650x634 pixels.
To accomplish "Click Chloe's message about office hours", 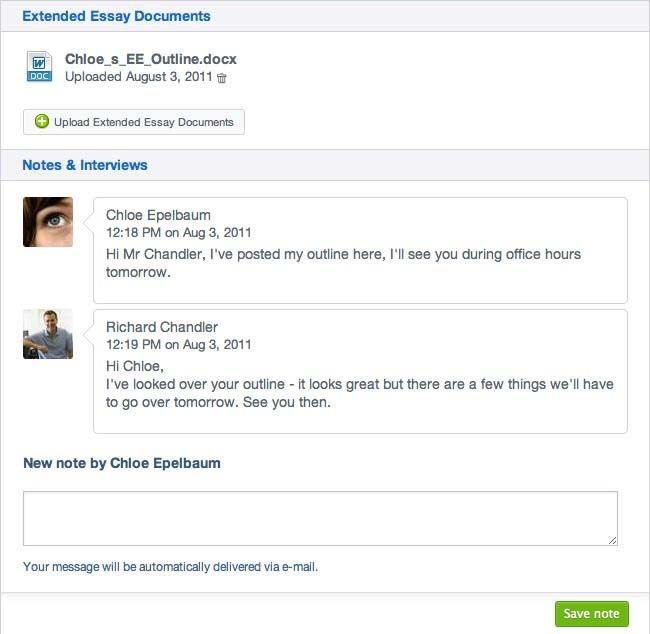I will (x=343, y=263).
